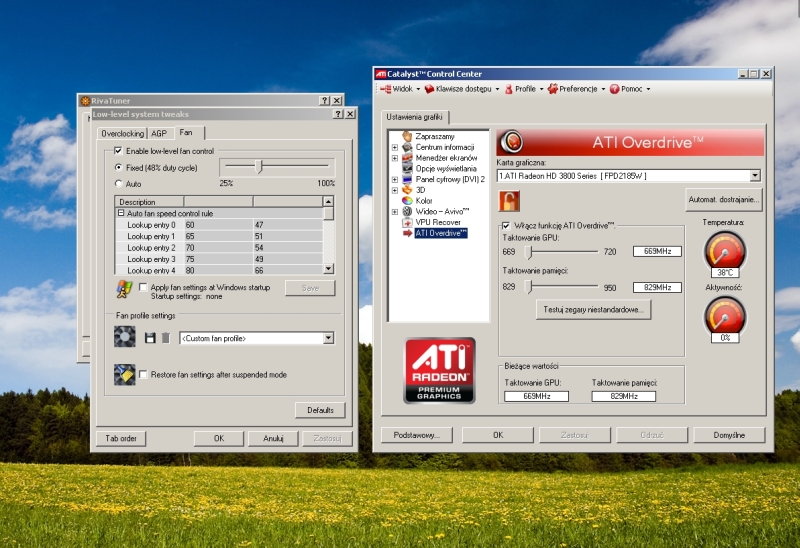Expand the Panel cyfrowy (DVI) 2 node
Viewport: 800px width, 548px height.
point(394,179)
